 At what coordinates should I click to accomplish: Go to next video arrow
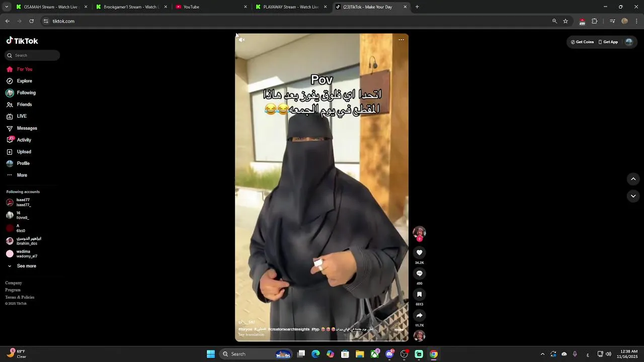[x=633, y=196]
